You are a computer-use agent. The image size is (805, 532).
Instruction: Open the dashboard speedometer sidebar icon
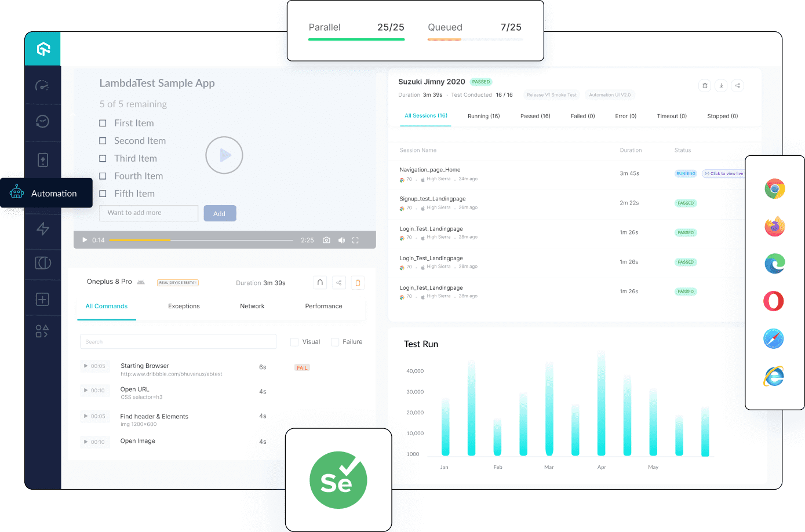point(42,86)
